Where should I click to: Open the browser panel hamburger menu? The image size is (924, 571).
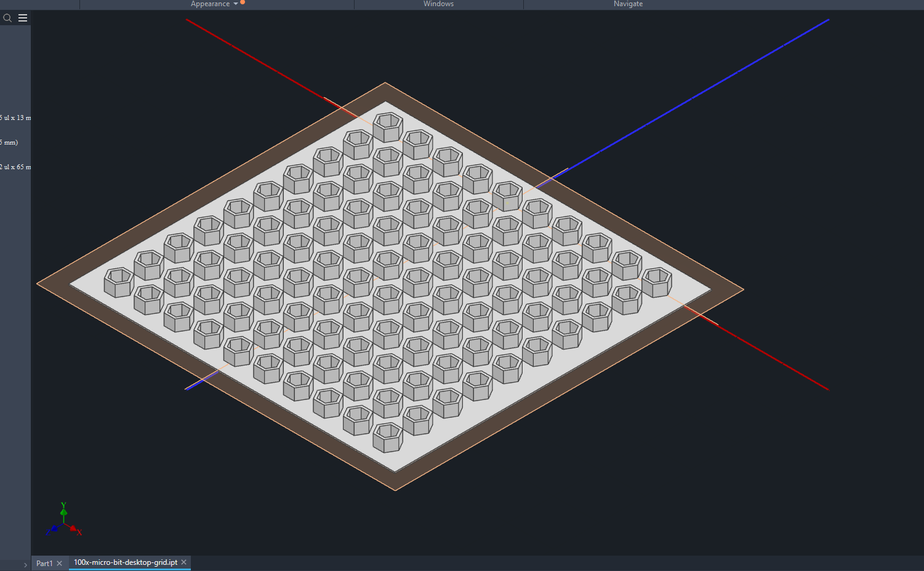click(23, 18)
